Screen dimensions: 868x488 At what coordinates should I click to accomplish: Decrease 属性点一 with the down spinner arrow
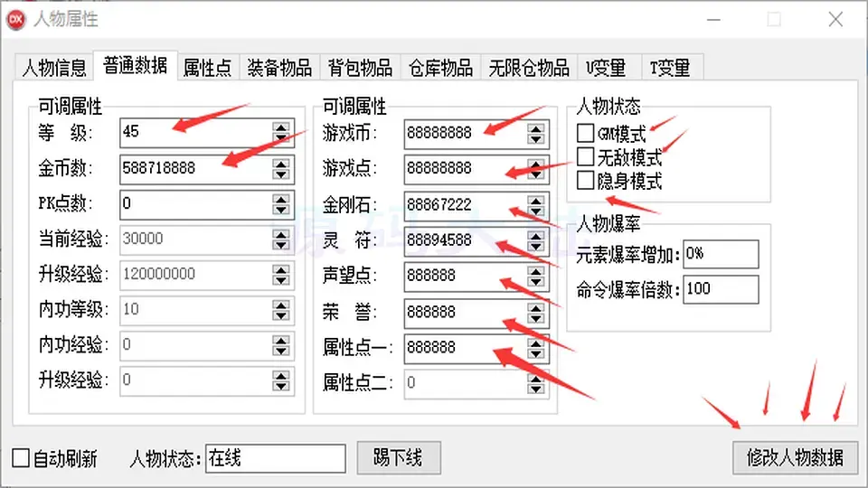point(535,353)
